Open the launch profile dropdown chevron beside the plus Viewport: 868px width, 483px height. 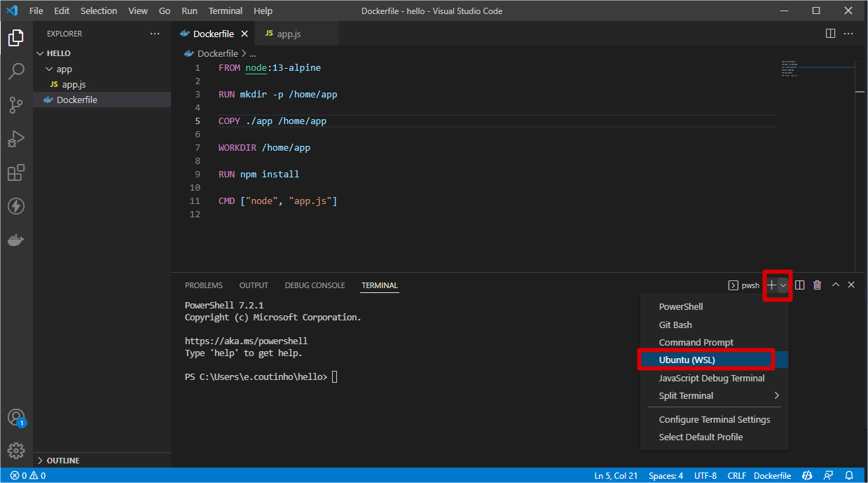[783, 285]
